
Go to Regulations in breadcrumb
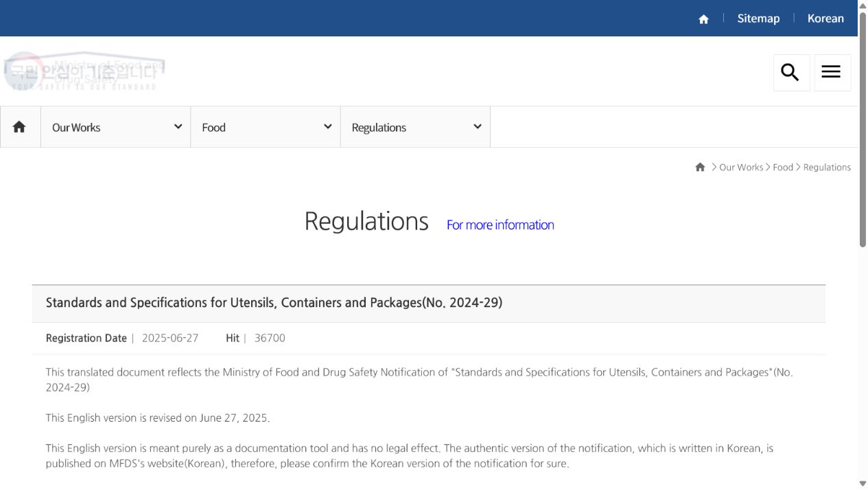tap(827, 167)
